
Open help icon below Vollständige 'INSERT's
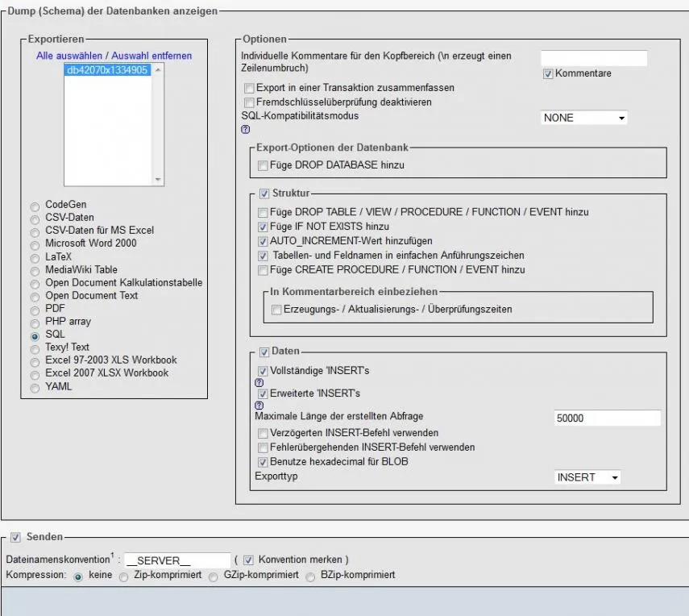[259, 382]
